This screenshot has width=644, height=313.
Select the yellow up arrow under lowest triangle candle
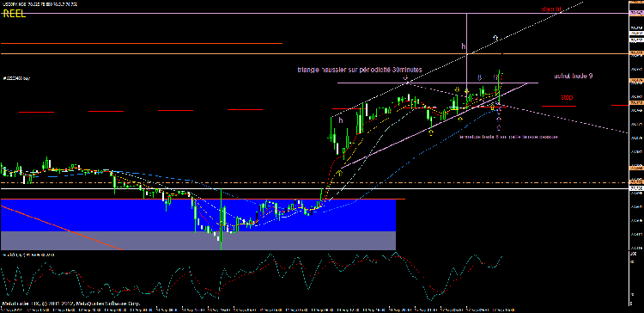click(x=431, y=132)
